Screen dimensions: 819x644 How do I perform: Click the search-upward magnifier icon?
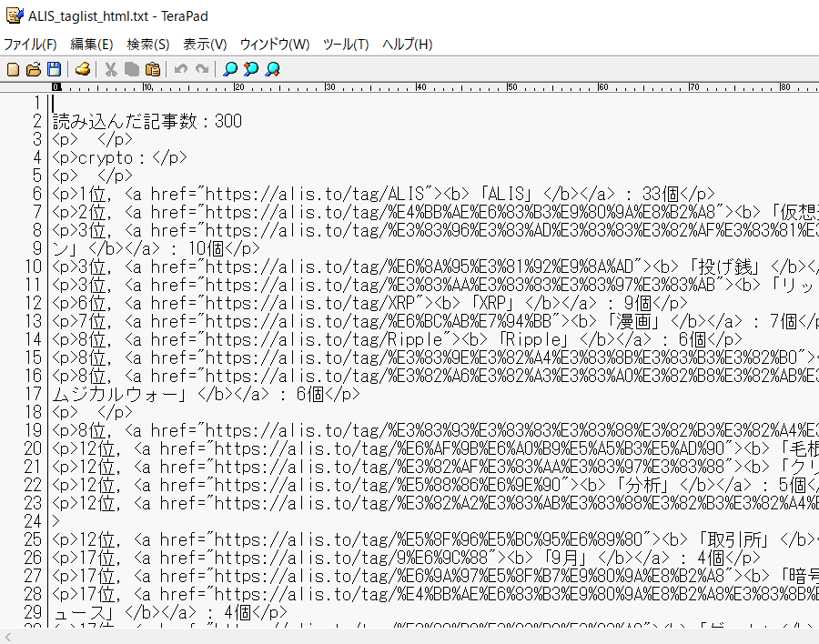coord(251,69)
